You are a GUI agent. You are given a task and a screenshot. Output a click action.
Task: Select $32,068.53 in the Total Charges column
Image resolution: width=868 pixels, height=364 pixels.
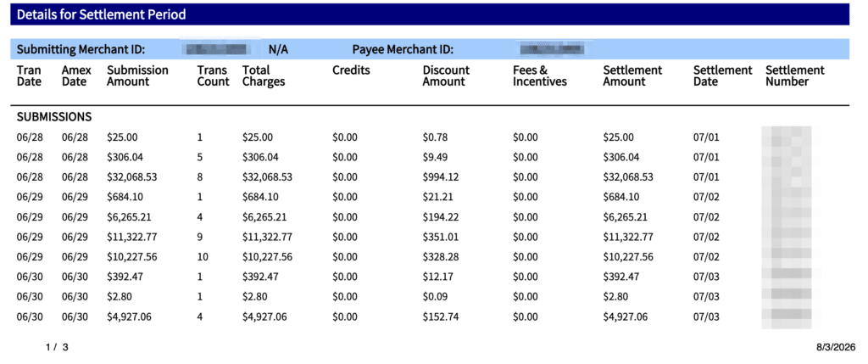[267, 177]
